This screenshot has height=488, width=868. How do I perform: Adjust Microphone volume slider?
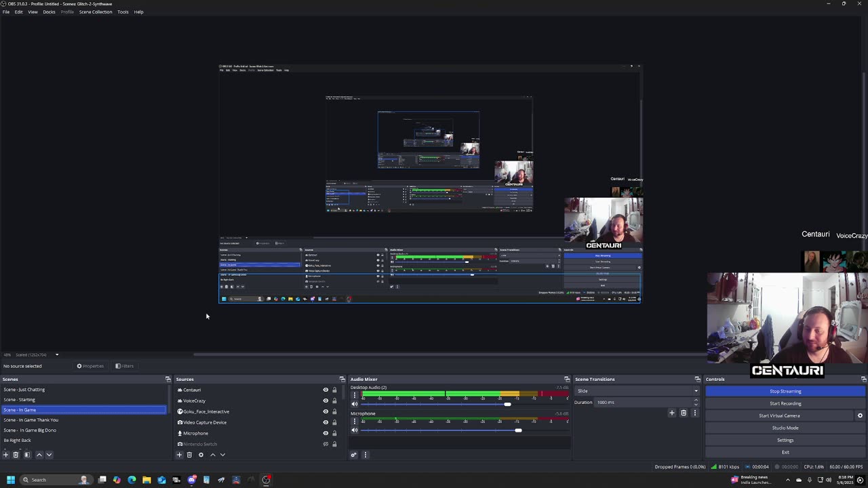pos(518,430)
